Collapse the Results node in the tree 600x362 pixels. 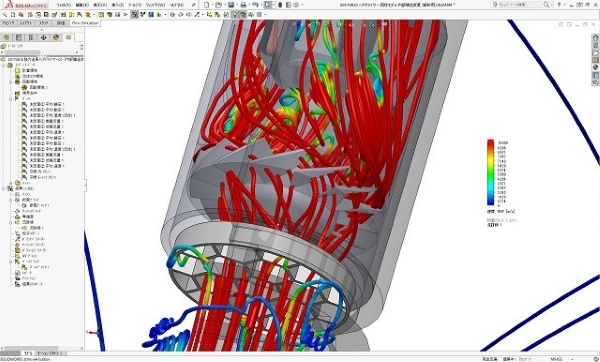pos(4,189)
